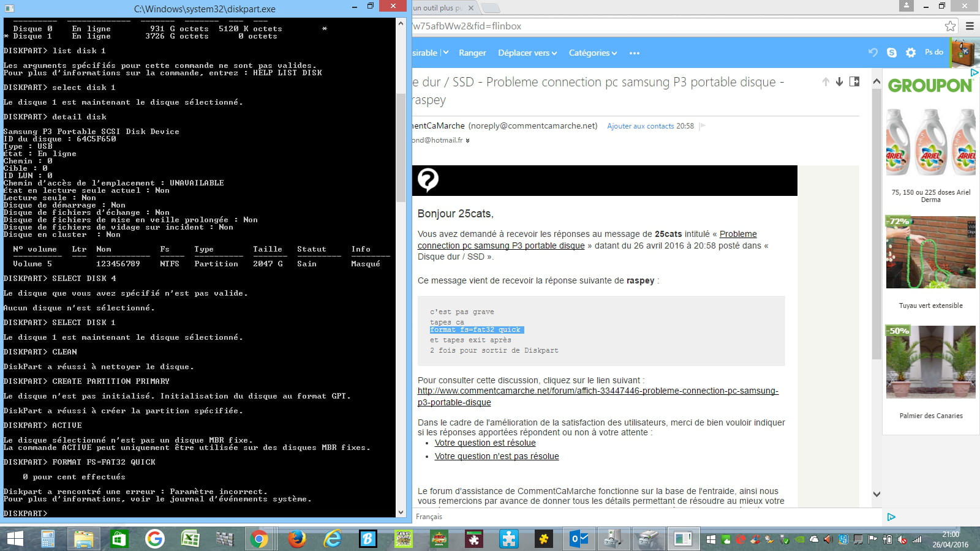Viewport: 980px width, 551px height.
Task: Close the Chrome tab 'un outil plus pu'
Action: [x=471, y=8]
